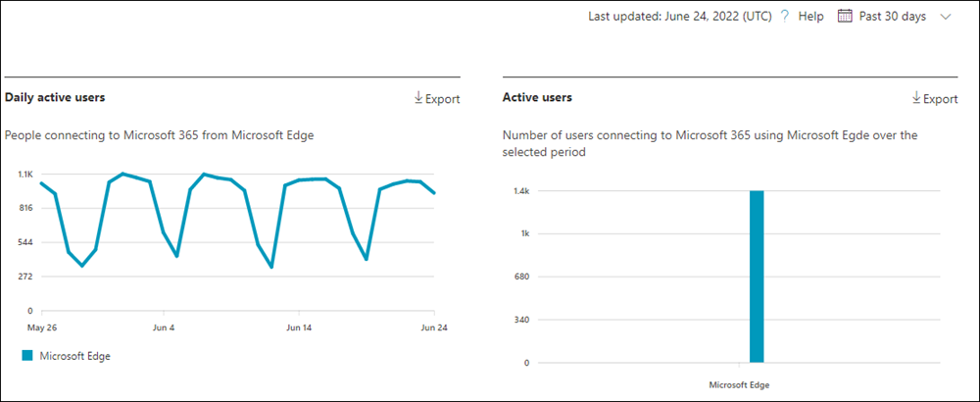This screenshot has height=402, width=980.
Task: Click the Microsoft Edge bar chart axis label
Action: point(739,384)
